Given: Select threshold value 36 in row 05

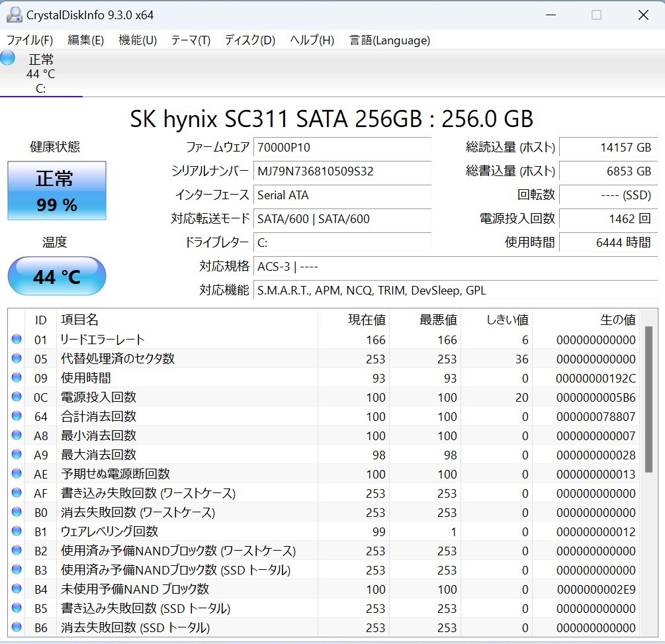Looking at the screenshot, I should tap(522, 359).
